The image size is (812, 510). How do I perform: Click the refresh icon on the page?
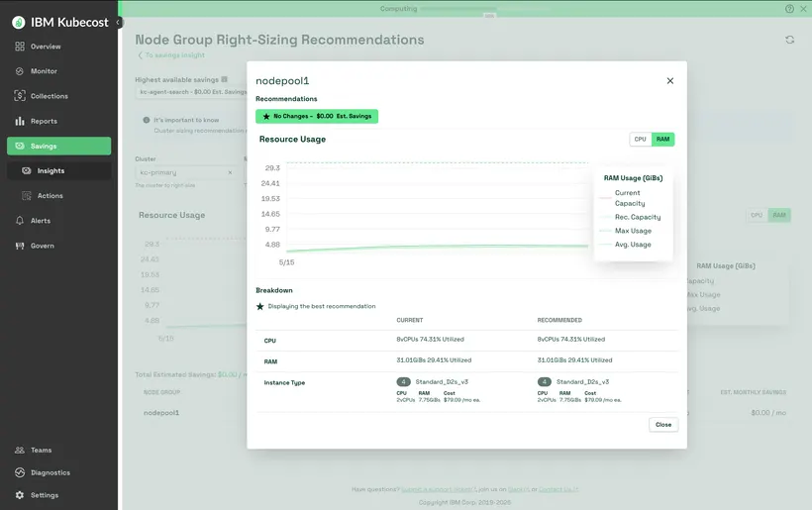(x=790, y=40)
